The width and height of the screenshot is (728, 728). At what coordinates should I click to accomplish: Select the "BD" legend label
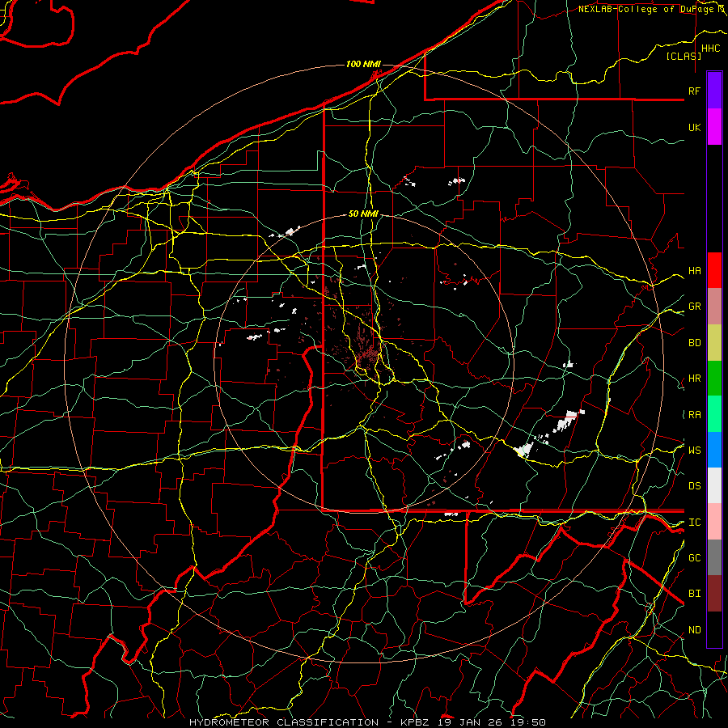(x=694, y=343)
